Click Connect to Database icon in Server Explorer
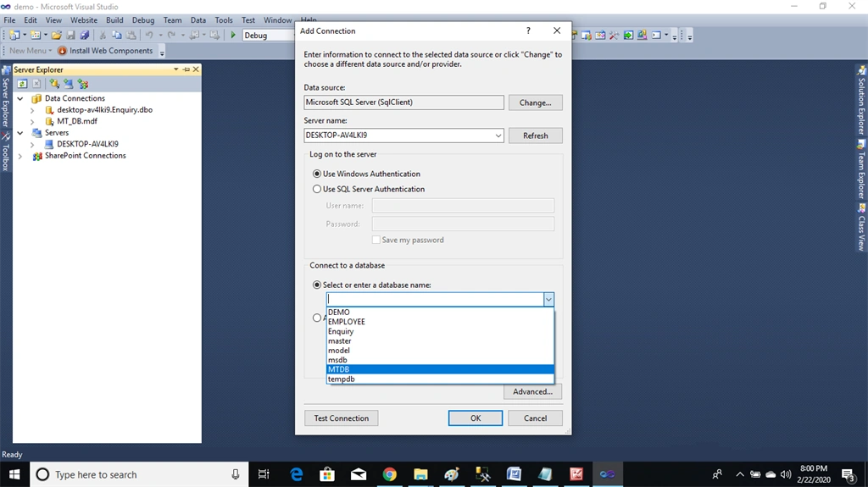Image resolution: width=868 pixels, height=487 pixels. click(x=54, y=84)
